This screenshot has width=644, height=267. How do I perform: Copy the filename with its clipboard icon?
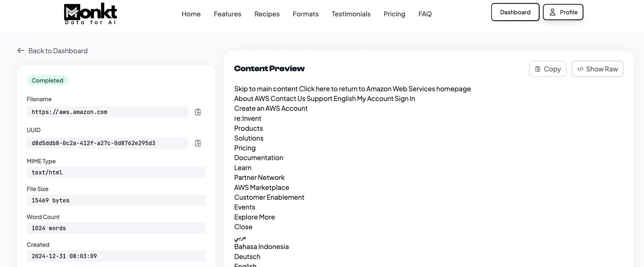coord(198,112)
